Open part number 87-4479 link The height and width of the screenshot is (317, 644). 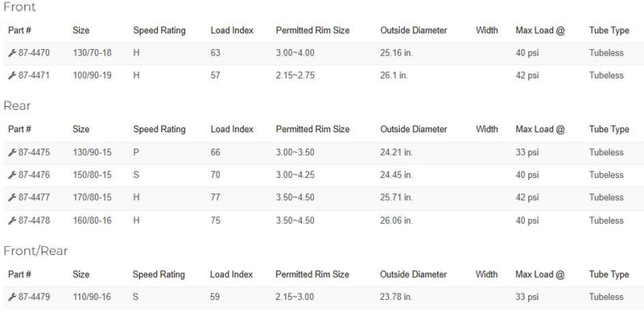point(34,297)
